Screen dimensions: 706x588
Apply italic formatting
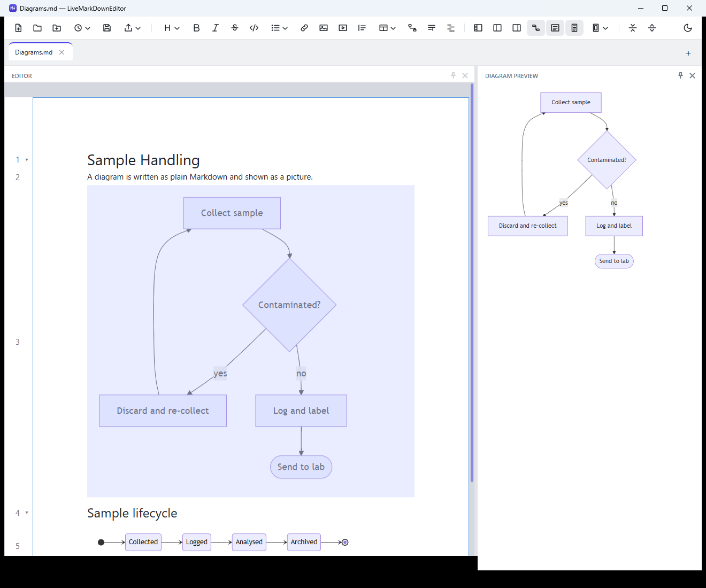216,28
